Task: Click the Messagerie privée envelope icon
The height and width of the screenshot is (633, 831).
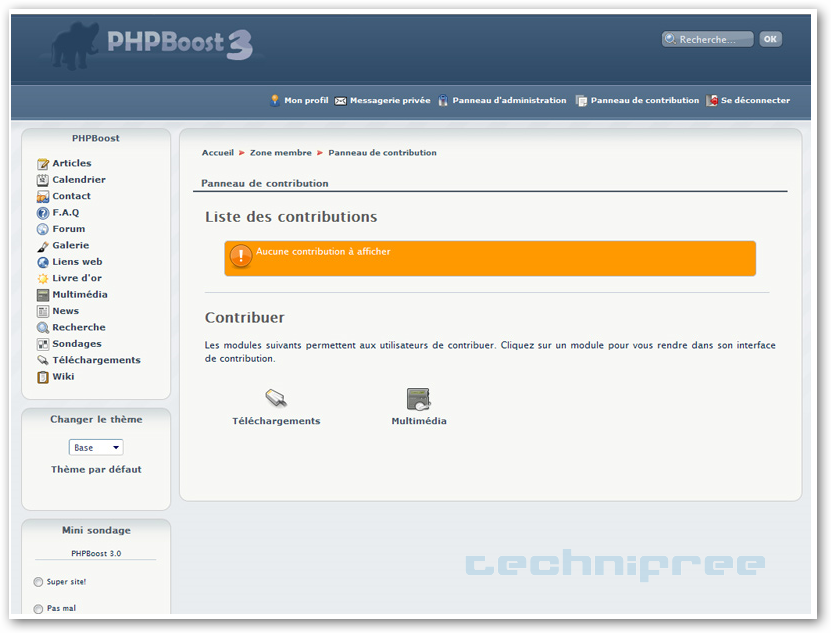Action: [341, 101]
